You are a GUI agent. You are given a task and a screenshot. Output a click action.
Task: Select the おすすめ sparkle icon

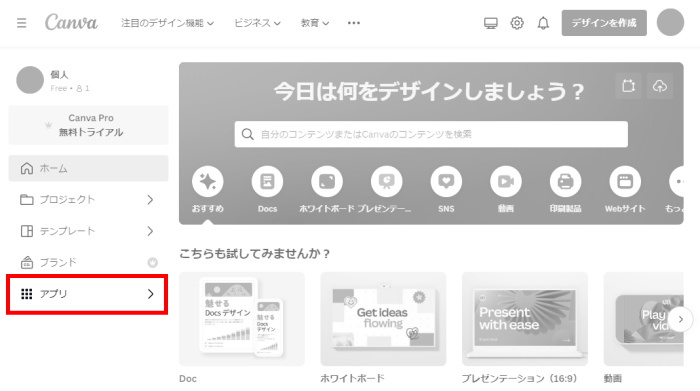tap(208, 181)
